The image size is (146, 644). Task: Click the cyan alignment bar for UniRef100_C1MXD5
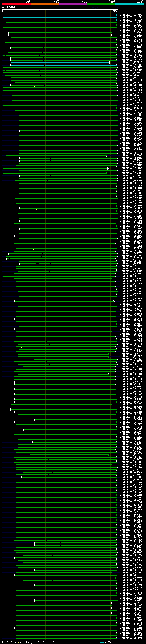pos(61,15)
